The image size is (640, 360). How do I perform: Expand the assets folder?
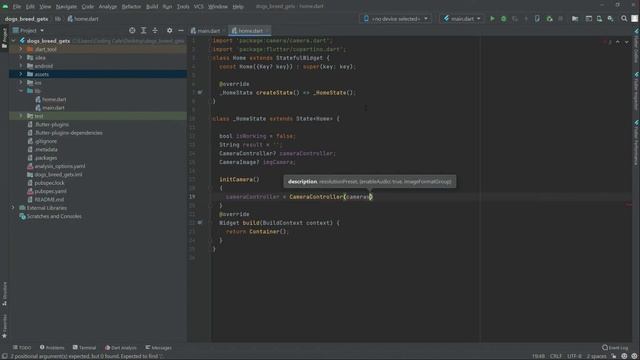tap(21, 74)
